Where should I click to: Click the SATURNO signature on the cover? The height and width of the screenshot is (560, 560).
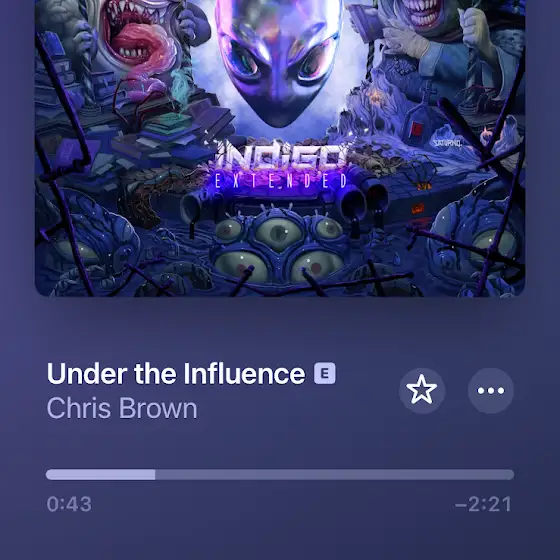coord(448,144)
